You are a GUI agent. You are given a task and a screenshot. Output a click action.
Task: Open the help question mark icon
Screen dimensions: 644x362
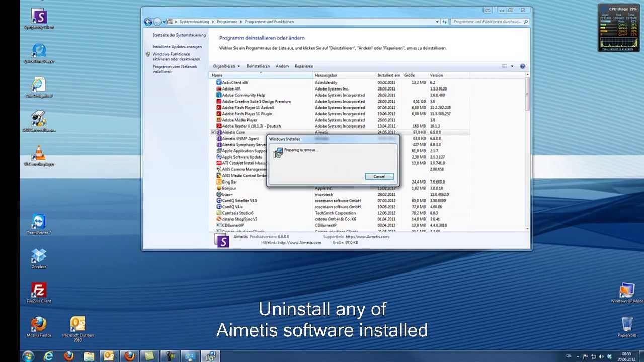click(522, 66)
